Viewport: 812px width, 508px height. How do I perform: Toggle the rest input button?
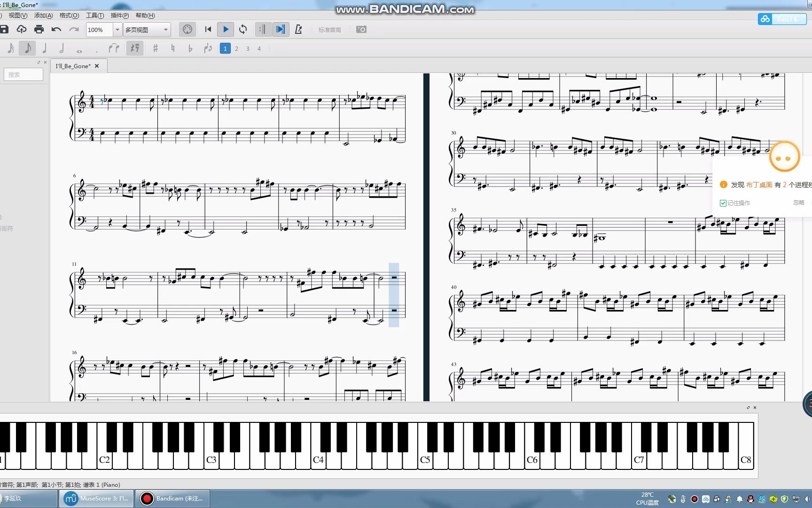pos(135,48)
